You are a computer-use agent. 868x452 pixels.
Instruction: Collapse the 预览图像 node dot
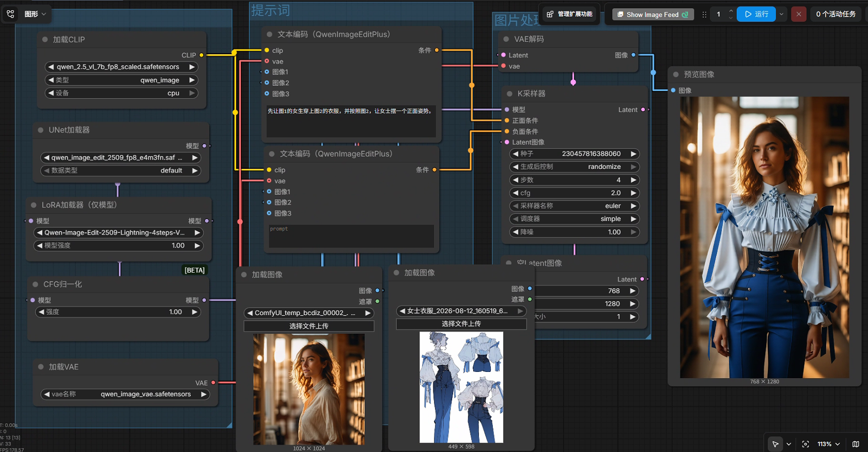pos(676,74)
